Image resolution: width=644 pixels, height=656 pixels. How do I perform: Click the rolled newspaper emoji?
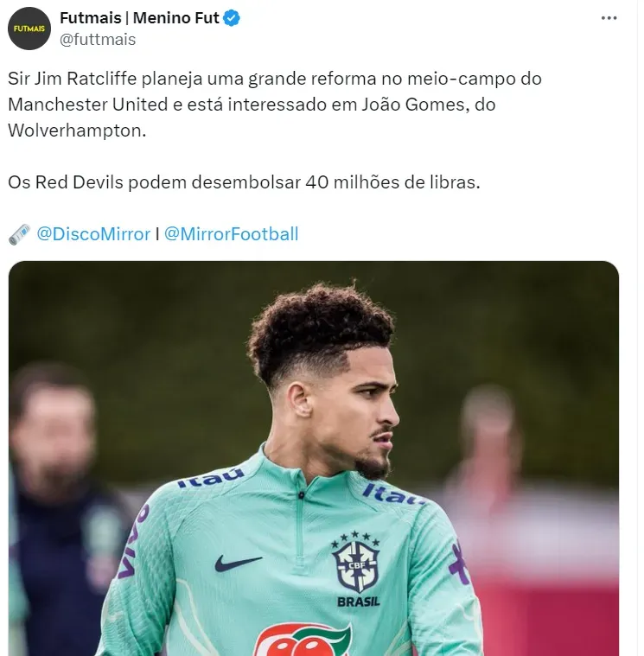(19, 234)
